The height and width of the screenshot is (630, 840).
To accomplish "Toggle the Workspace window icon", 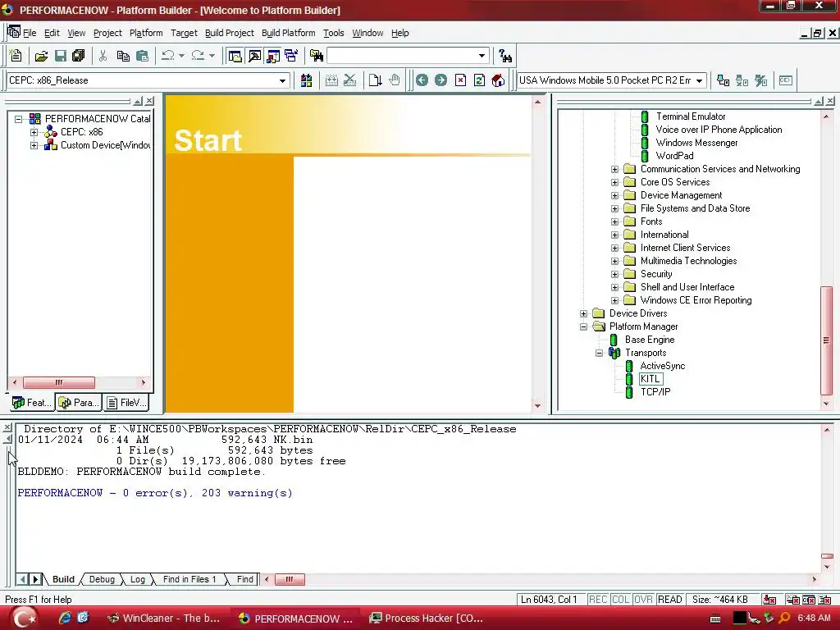I will 235,56.
